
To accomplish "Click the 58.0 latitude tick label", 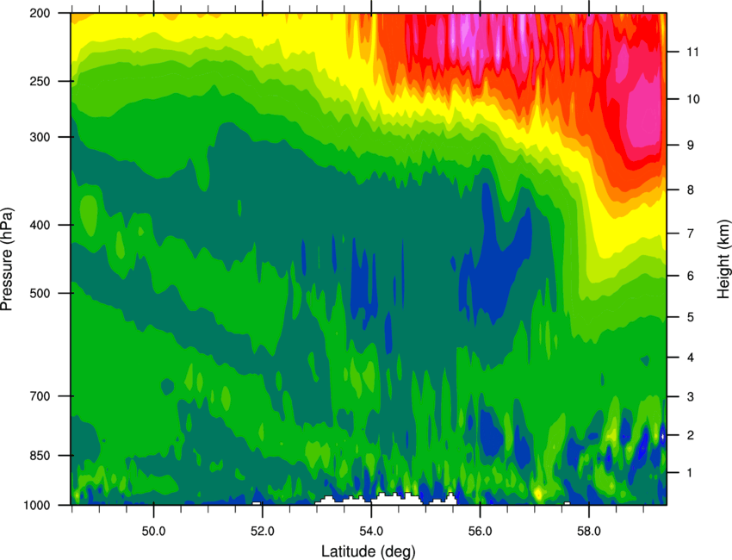I will coord(589,531).
